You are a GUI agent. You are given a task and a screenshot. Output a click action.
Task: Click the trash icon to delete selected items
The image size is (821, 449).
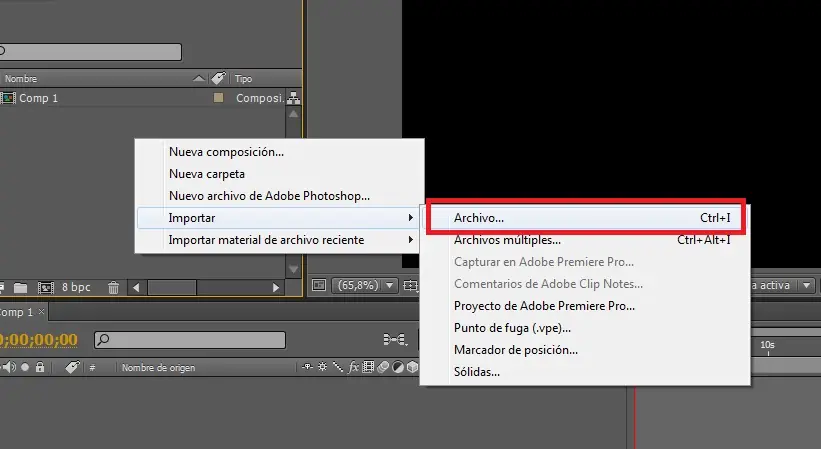coord(113,287)
